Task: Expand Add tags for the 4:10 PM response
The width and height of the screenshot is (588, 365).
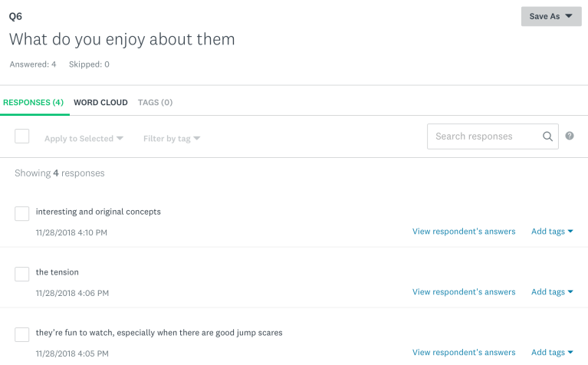Action: [552, 232]
